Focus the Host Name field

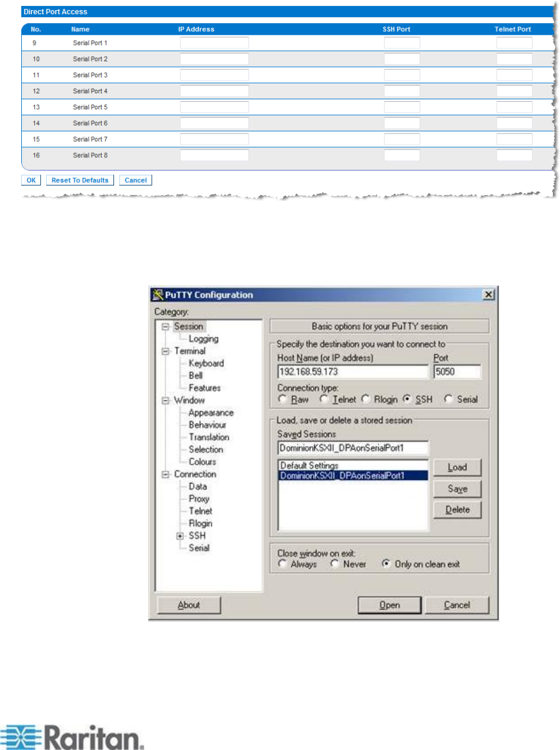click(x=353, y=372)
